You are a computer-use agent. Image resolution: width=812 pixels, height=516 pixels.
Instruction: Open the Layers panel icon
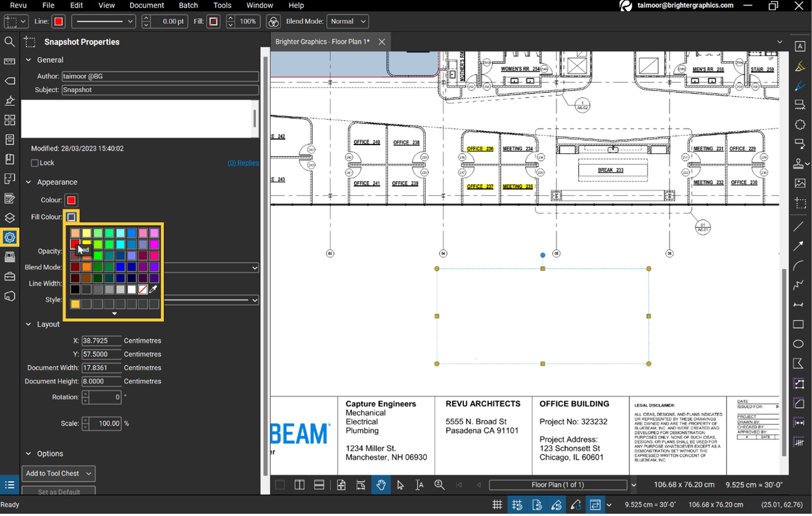click(10, 218)
